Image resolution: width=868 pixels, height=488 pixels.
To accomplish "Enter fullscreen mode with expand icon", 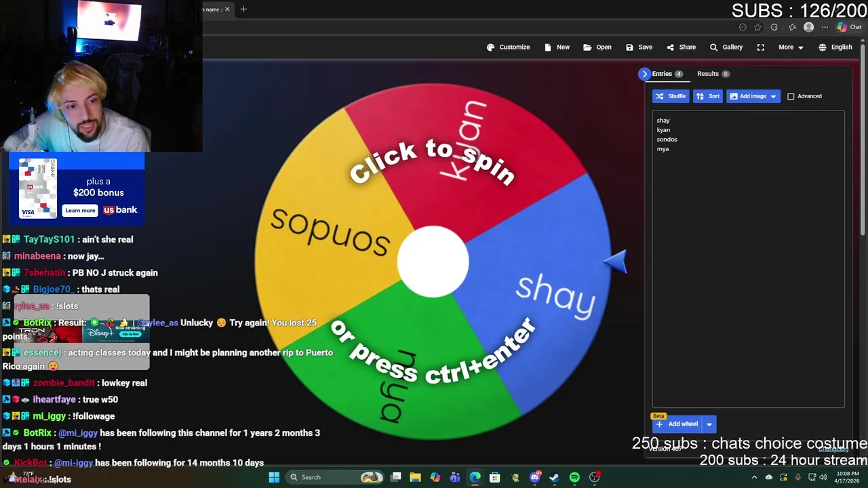I will tap(761, 47).
